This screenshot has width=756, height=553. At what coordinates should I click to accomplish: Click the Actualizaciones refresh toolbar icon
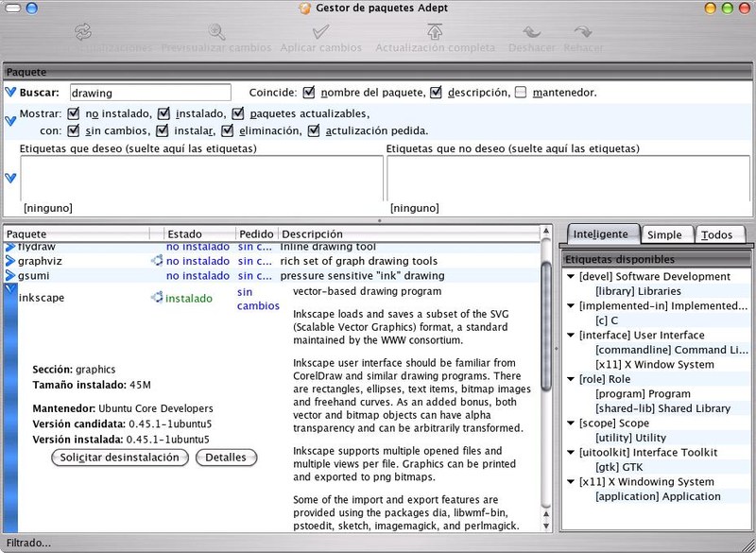click(83, 32)
